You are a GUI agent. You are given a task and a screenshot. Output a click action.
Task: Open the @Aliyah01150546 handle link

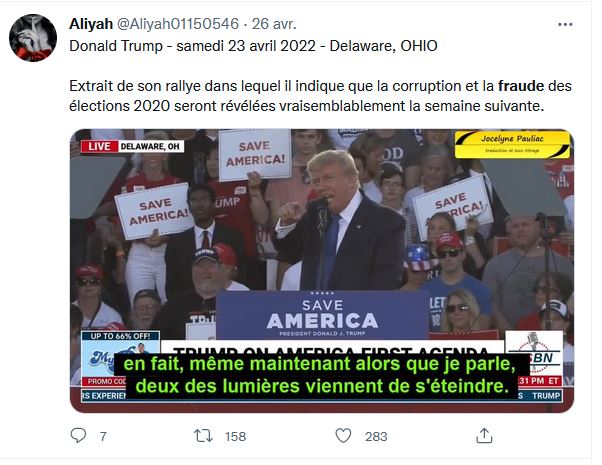(177, 24)
